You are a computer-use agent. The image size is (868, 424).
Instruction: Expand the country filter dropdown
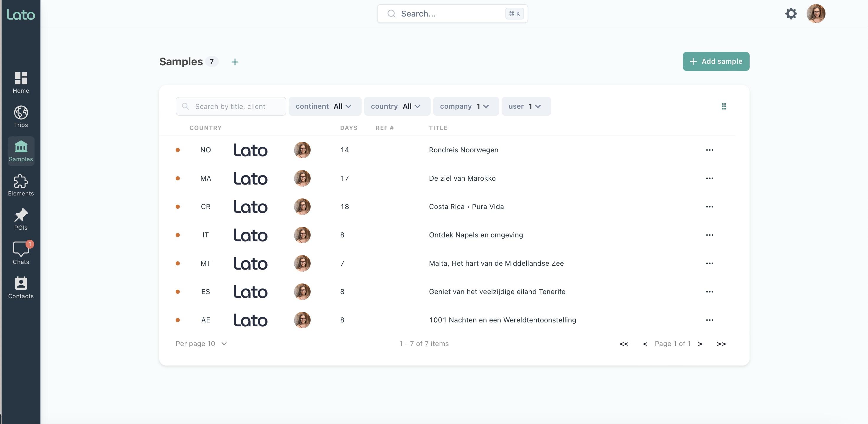pos(397,107)
